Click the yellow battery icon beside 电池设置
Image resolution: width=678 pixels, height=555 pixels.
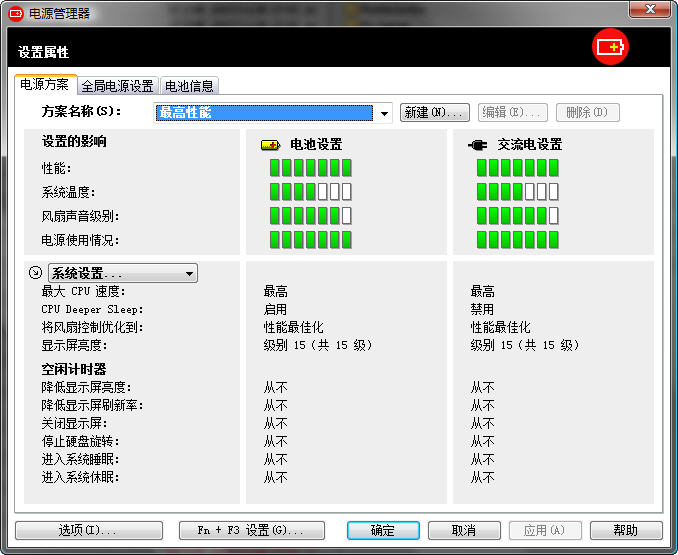[271, 144]
